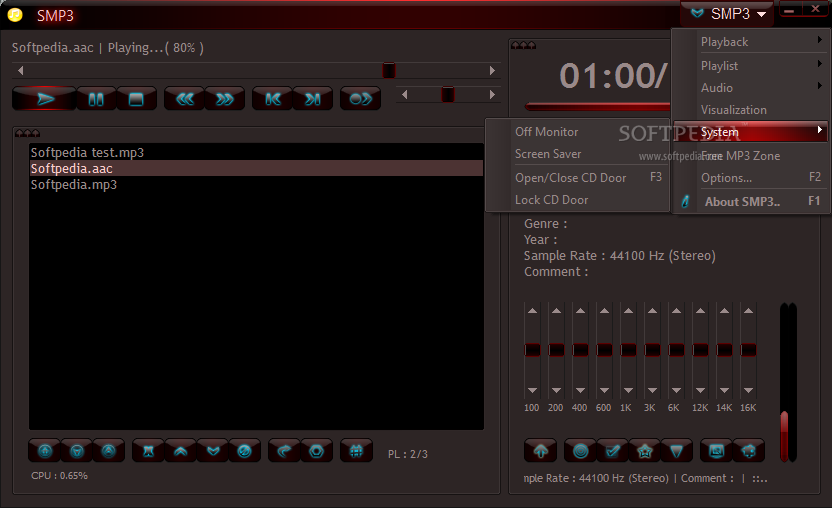
Task: Click the seek bar right arrow
Action: [x=492, y=70]
